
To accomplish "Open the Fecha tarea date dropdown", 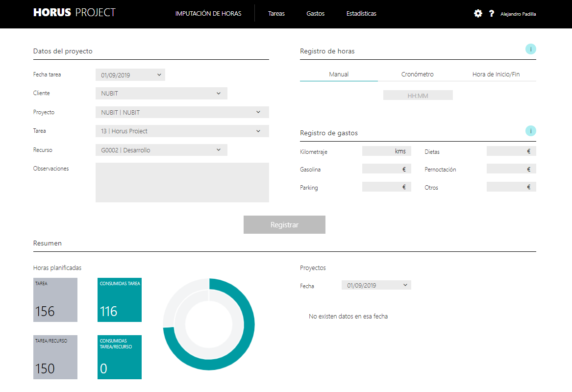I will pos(130,75).
